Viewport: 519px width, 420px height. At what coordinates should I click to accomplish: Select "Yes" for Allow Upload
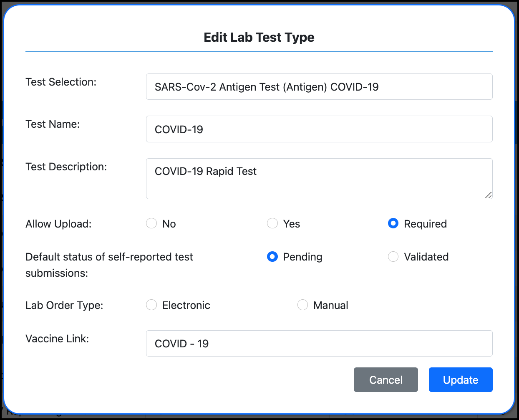pos(272,223)
